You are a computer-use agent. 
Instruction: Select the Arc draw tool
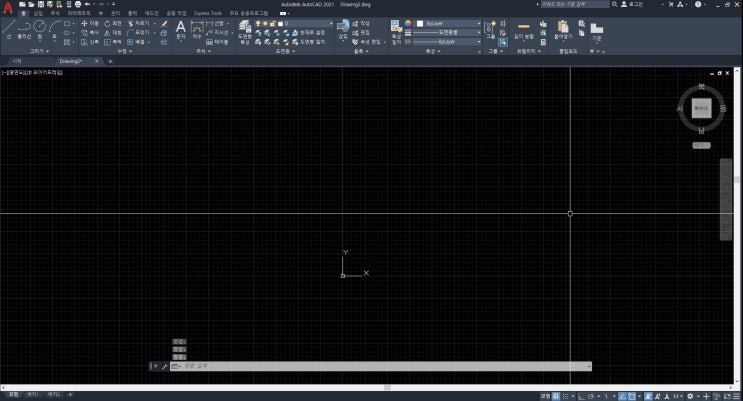[x=55, y=27]
